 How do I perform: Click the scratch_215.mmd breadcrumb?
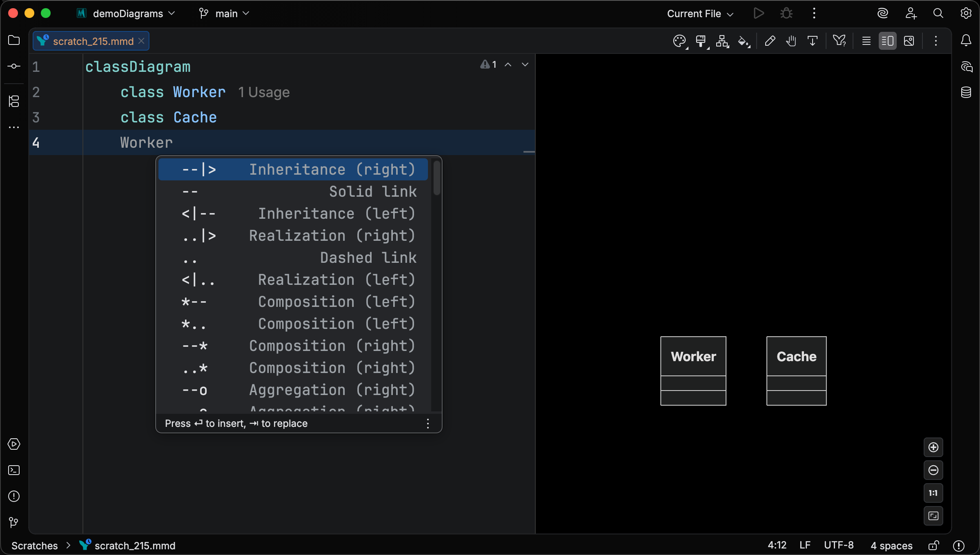127,546
